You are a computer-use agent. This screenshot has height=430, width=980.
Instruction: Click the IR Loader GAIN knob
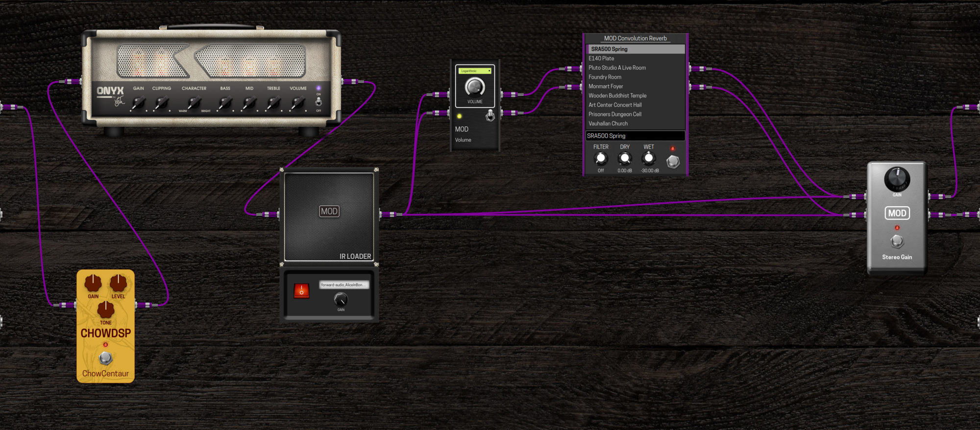[341, 299]
